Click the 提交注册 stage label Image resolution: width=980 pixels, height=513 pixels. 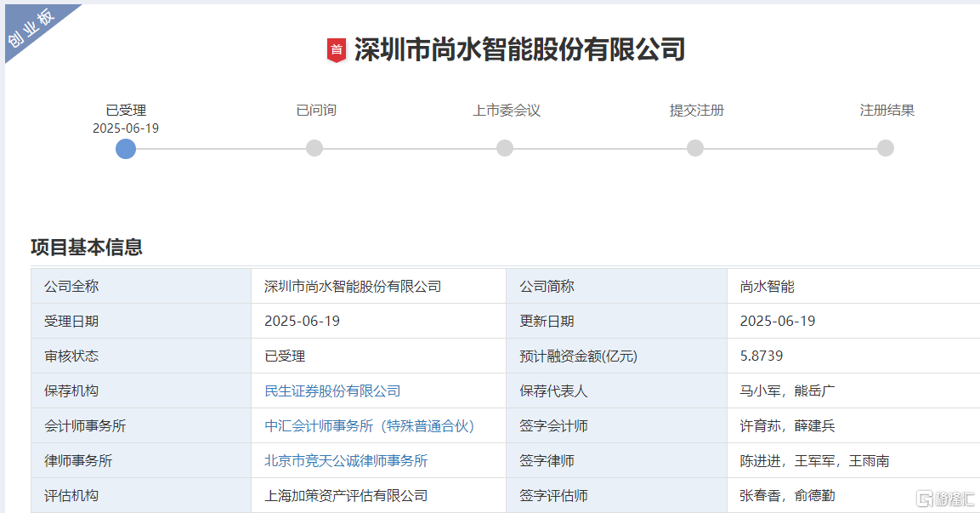[697, 111]
